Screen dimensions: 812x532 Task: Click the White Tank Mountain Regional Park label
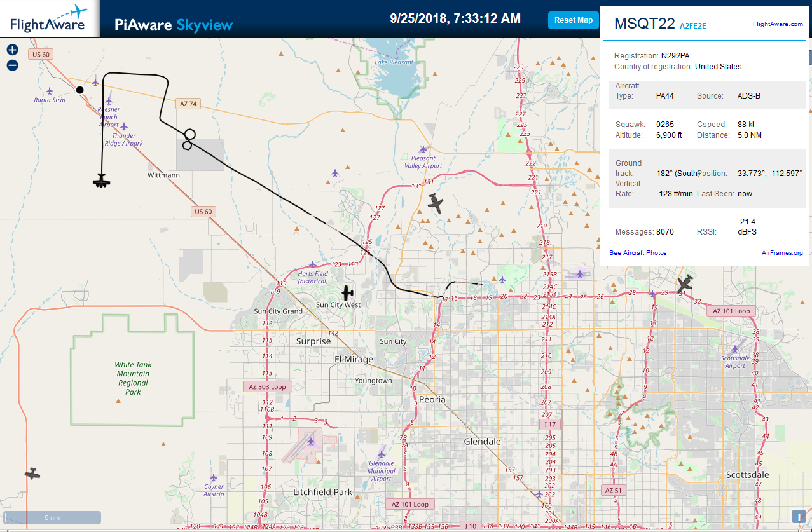tap(133, 378)
